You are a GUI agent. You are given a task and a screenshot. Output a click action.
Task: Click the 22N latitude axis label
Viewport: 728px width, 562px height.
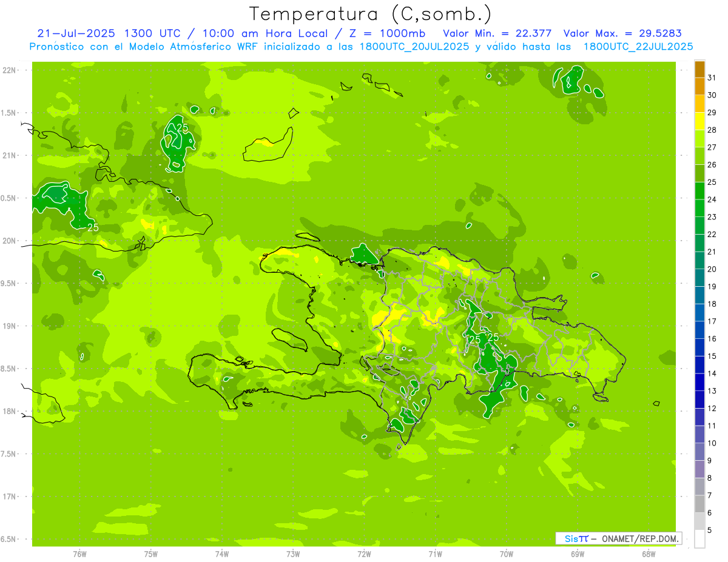(x=10, y=70)
